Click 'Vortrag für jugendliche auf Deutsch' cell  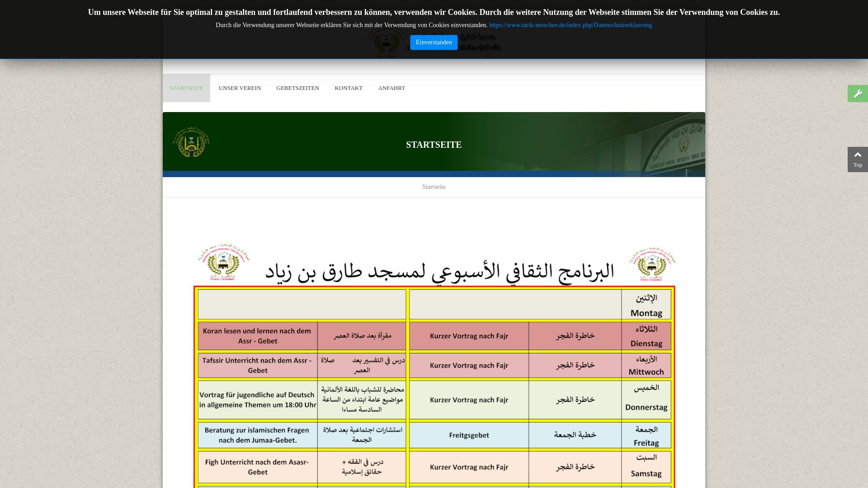coord(258,400)
